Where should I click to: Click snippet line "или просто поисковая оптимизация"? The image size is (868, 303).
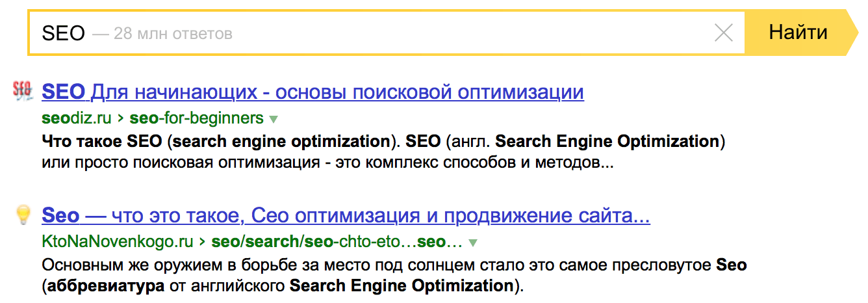point(327,163)
